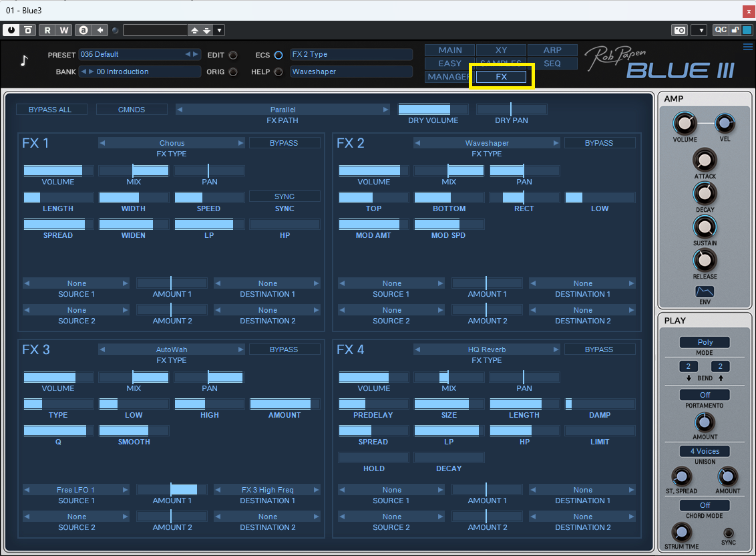The image size is (756, 556).
Task: Switch to the XY tab
Action: click(502, 50)
